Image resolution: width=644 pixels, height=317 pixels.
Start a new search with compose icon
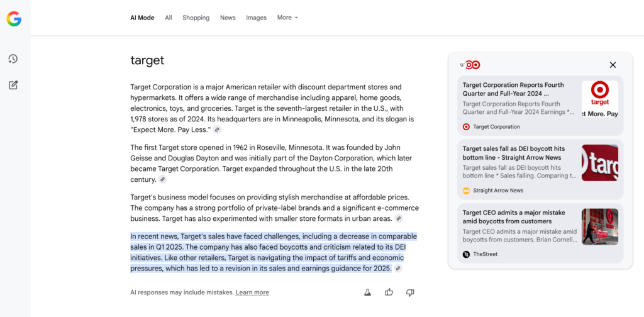point(13,85)
